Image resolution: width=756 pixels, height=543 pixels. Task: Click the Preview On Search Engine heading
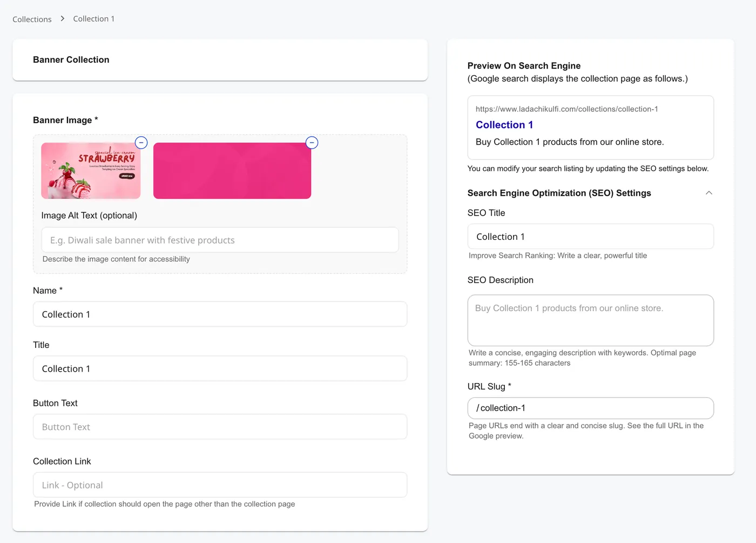pos(524,65)
